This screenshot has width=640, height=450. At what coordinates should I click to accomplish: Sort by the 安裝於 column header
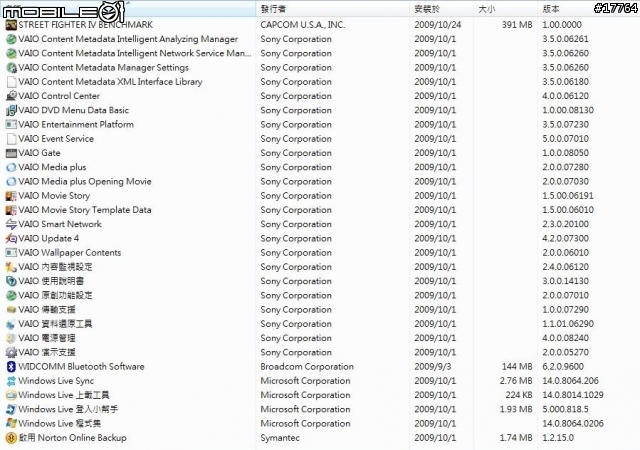(442, 9)
